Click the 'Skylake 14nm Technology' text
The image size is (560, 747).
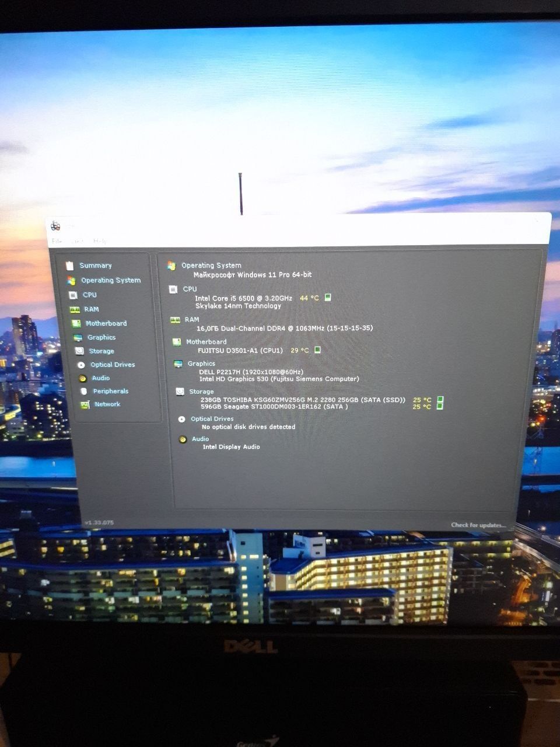click(x=238, y=306)
